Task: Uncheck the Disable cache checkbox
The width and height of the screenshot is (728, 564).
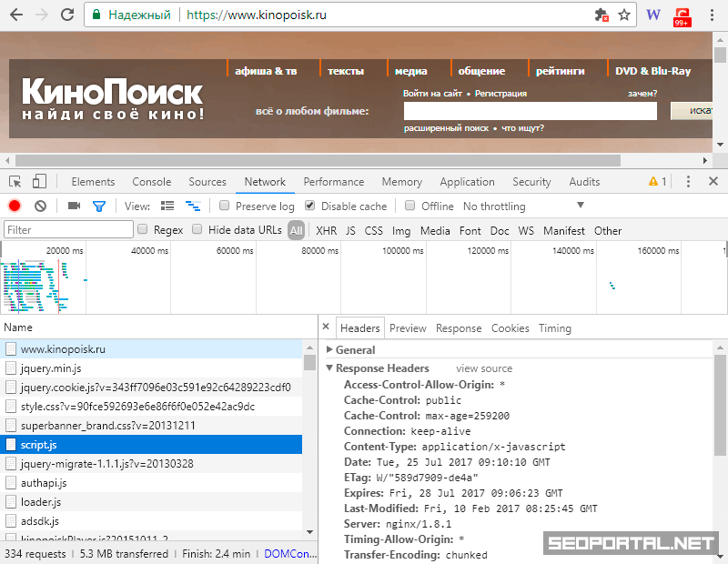Action: (x=310, y=206)
